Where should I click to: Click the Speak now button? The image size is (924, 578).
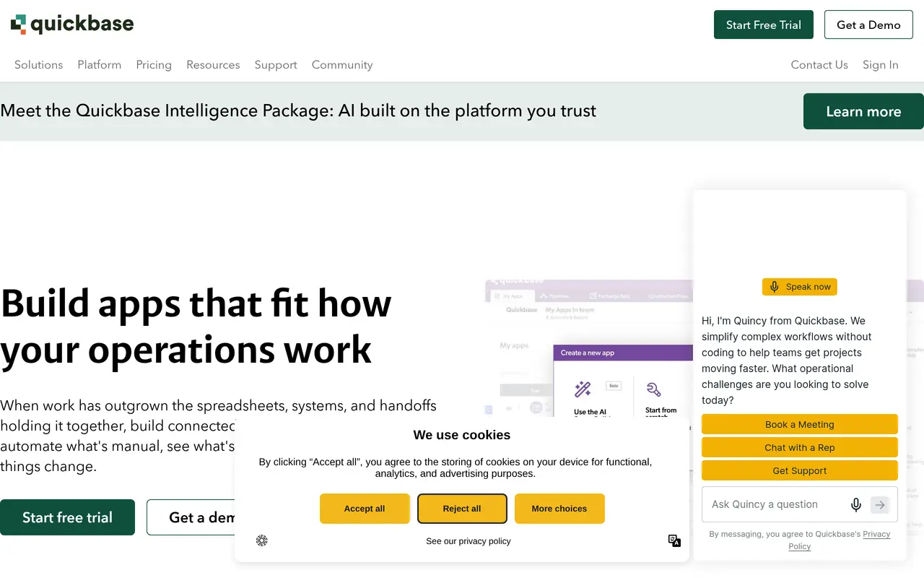tap(800, 287)
